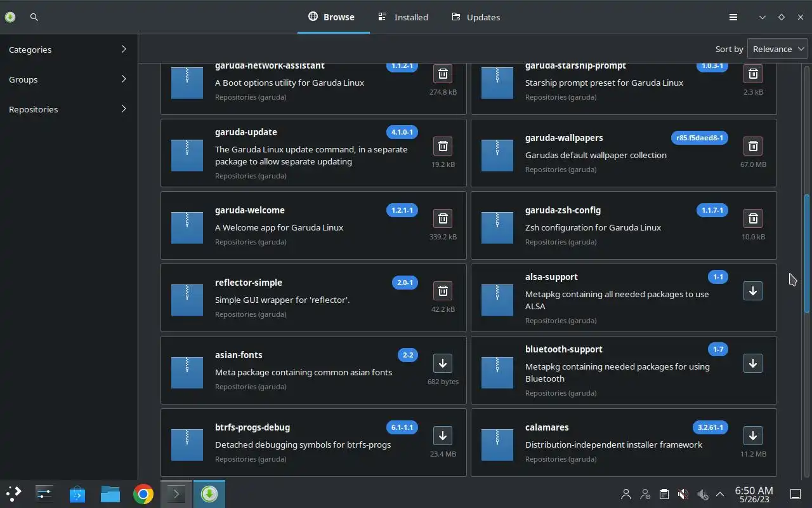
Task: Click the 67.0 MB size label
Action: click(x=753, y=164)
